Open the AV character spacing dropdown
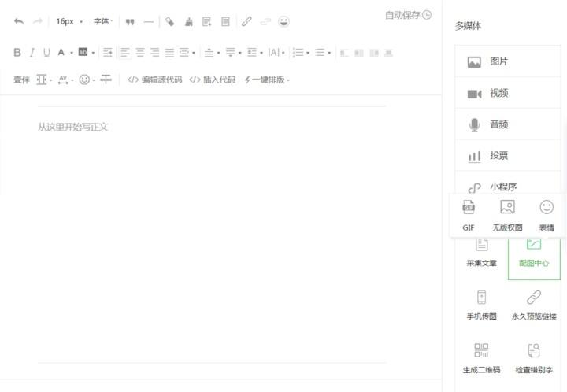The image size is (567, 392). click(65, 80)
